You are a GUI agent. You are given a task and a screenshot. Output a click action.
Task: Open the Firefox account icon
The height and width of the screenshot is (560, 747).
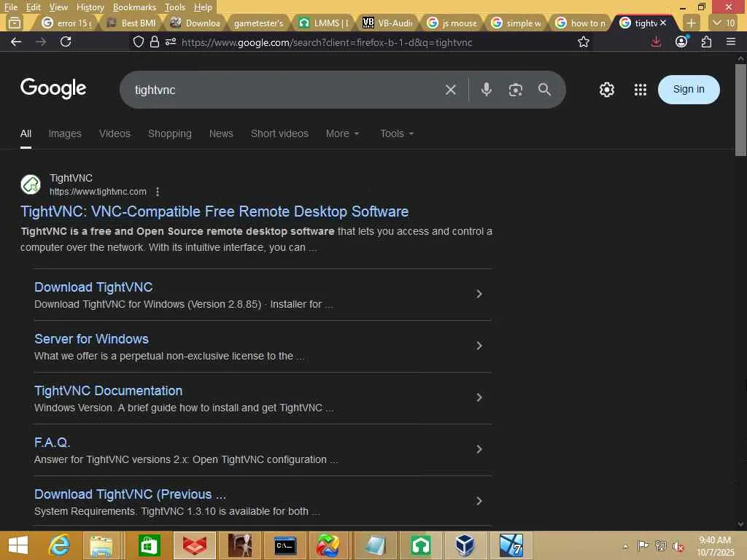(681, 42)
